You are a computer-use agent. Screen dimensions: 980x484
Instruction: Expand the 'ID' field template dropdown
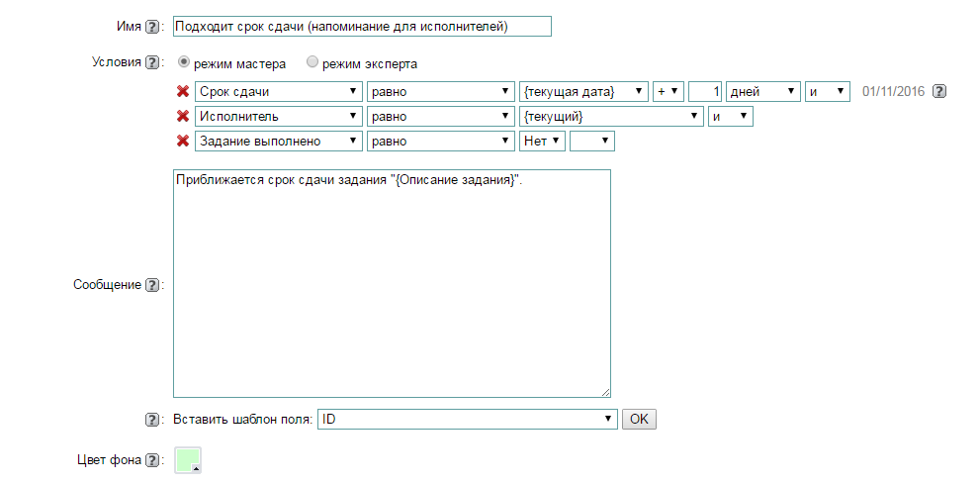(467, 420)
